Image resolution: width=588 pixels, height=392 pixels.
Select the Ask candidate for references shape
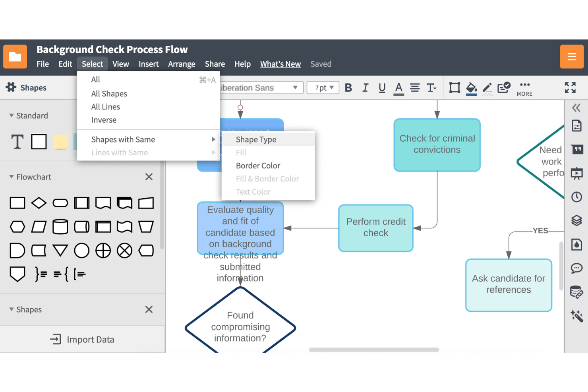tap(509, 285)
